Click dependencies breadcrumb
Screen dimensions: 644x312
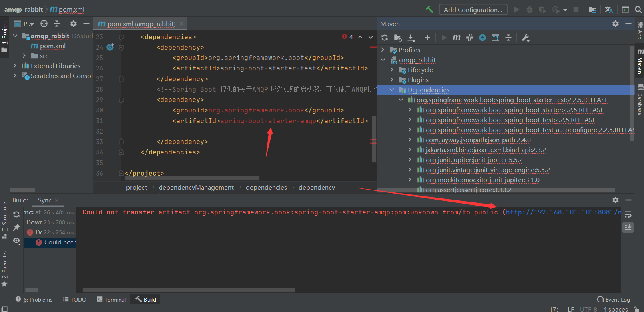(266, 187)
